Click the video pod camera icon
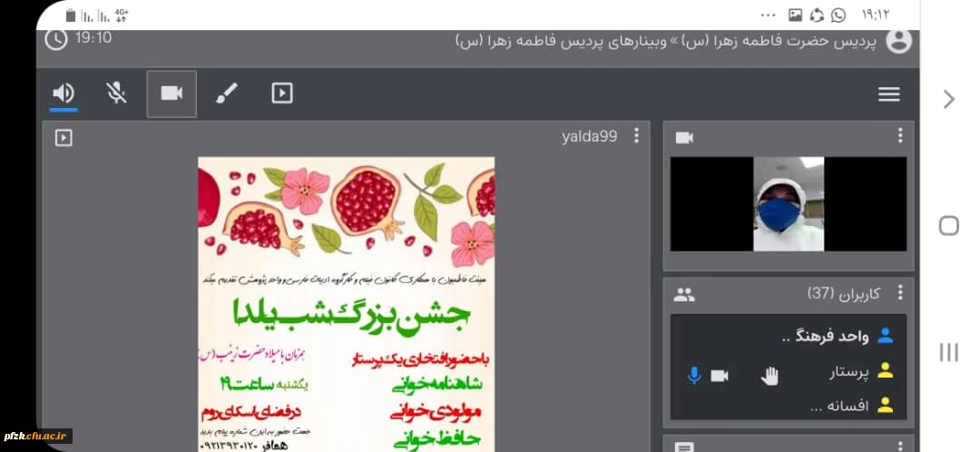Image resolution: width=980 pixels, height=452 pixels. coord(684,137)
